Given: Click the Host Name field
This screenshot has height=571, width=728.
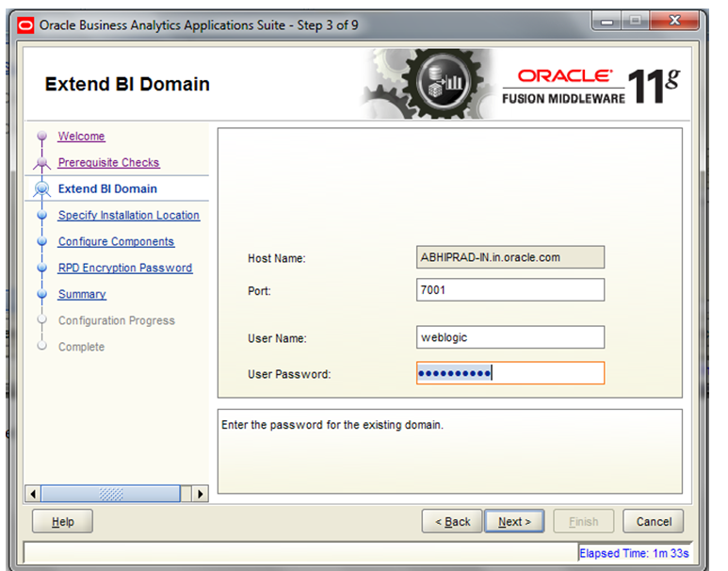Looking at the screenshot, I should tap(510, 257).
